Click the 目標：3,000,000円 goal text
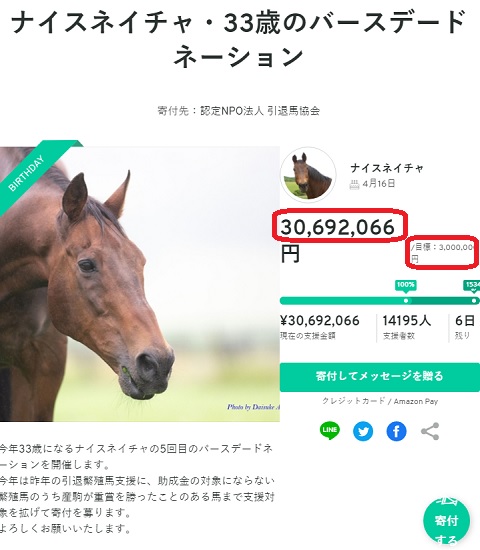 pos(442,253)
